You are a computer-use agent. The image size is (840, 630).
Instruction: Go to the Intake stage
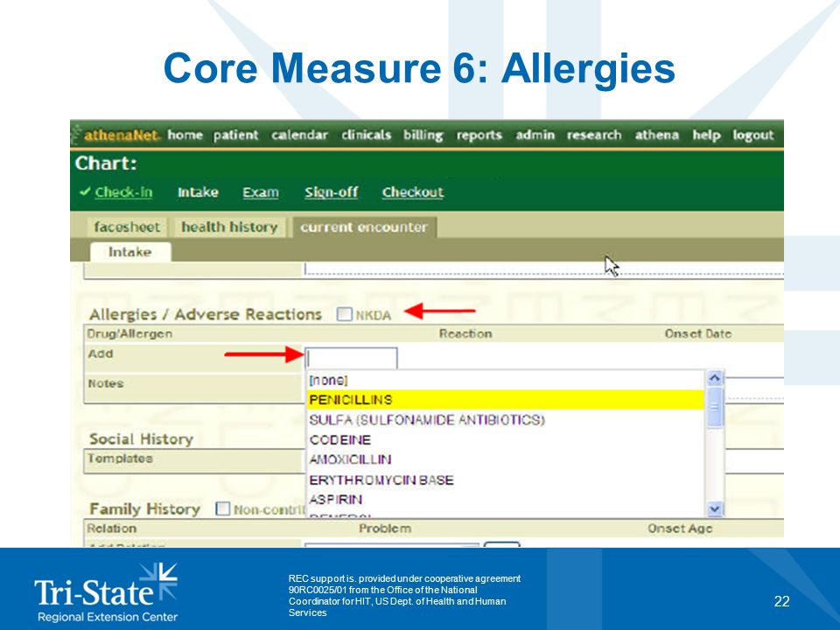point(198,192)
